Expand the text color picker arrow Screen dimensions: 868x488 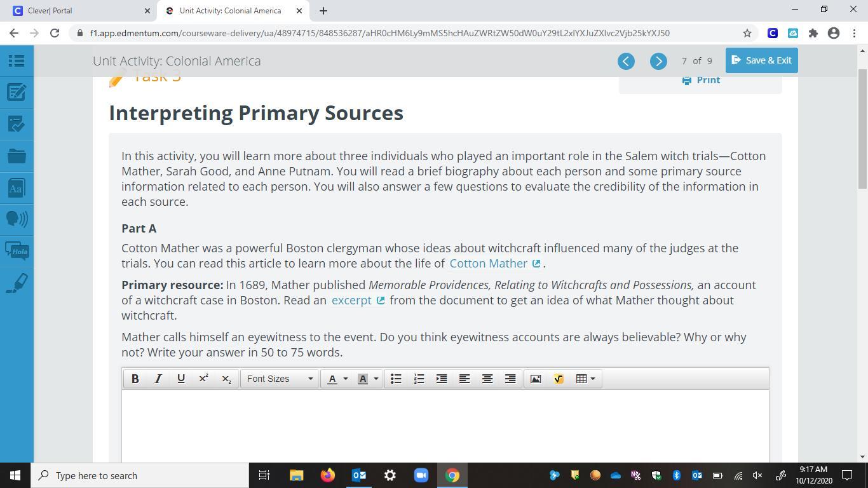point(346,379)
